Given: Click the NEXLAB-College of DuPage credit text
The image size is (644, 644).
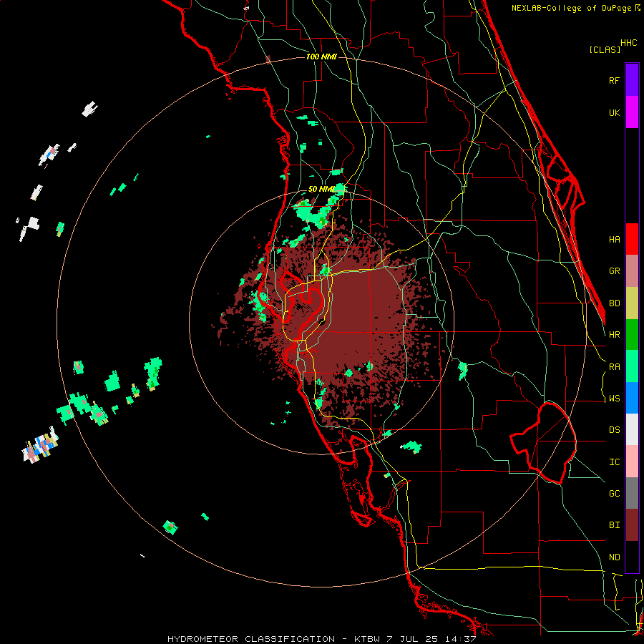Looking at the screenshot, I should pyautogui.click(x=571, y=8).
